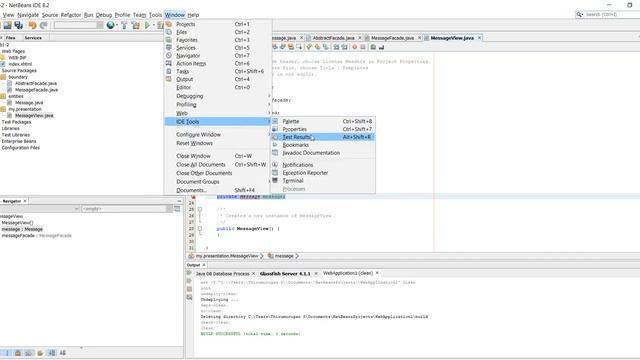The height and width of the screenshot is (360, 640).
Task: Switch to GlassFish Server 4.1.1 output tab
Action: tap(285, 273)
